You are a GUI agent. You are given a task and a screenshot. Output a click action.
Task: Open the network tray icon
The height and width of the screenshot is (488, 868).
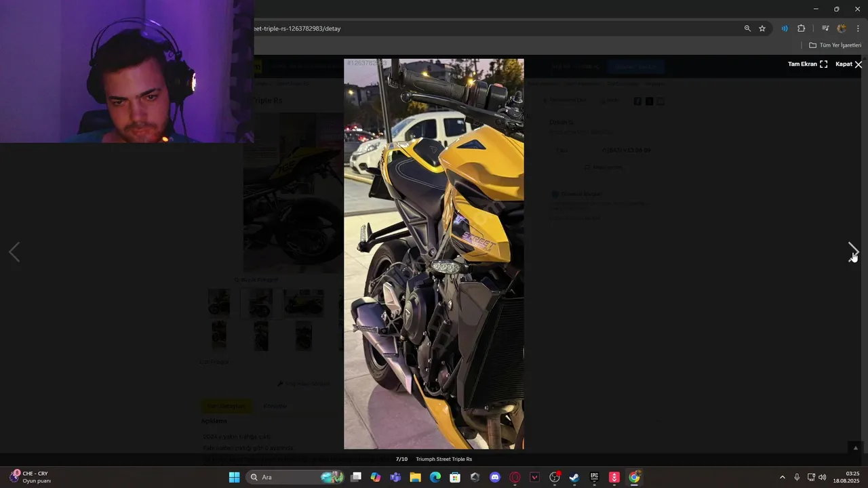point(811,477)
